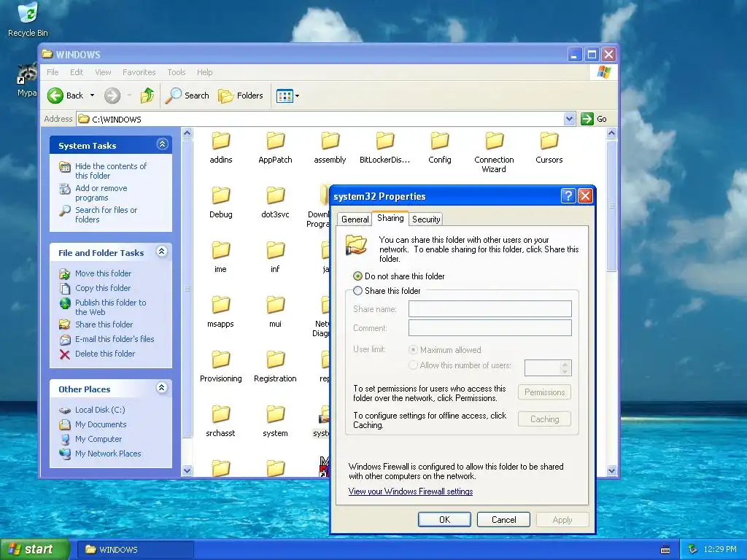The width and height of the screenshot is (747, 560).
Task: Open the File menu
Action: [53, 72]
